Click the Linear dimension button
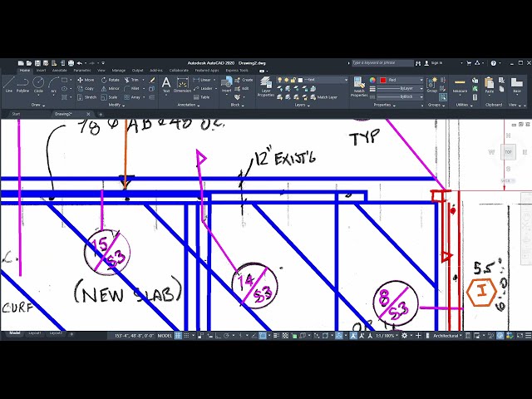This screenshot has height=399, width=532. pos(204,80)
